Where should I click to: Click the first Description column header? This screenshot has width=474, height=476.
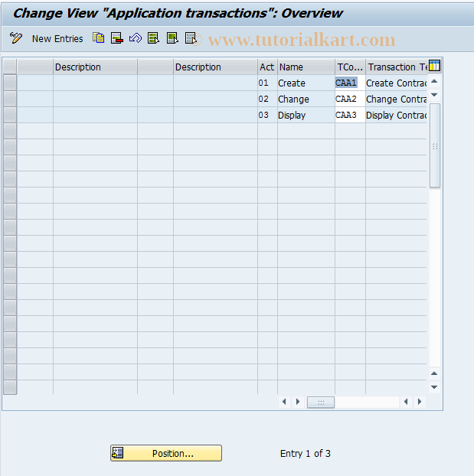point(95,67)
